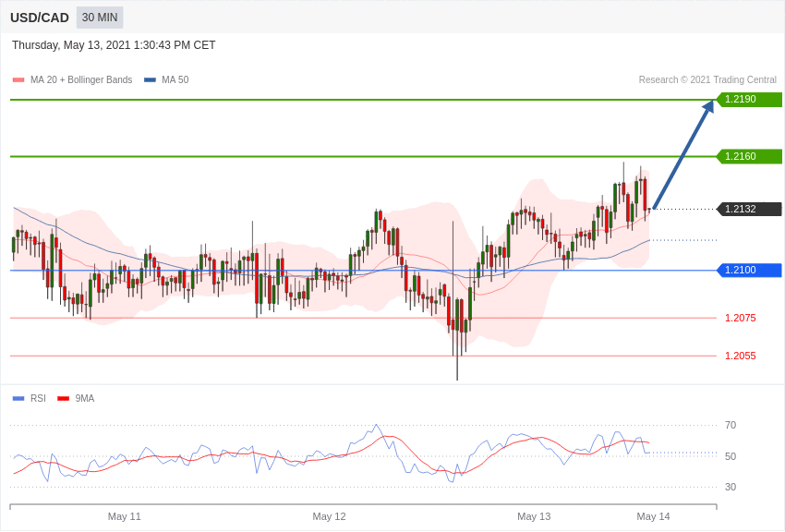785x532 pixels.
Task: Click the '9MA' legend label
Action: pyautogui.click(x=85, y=398)
